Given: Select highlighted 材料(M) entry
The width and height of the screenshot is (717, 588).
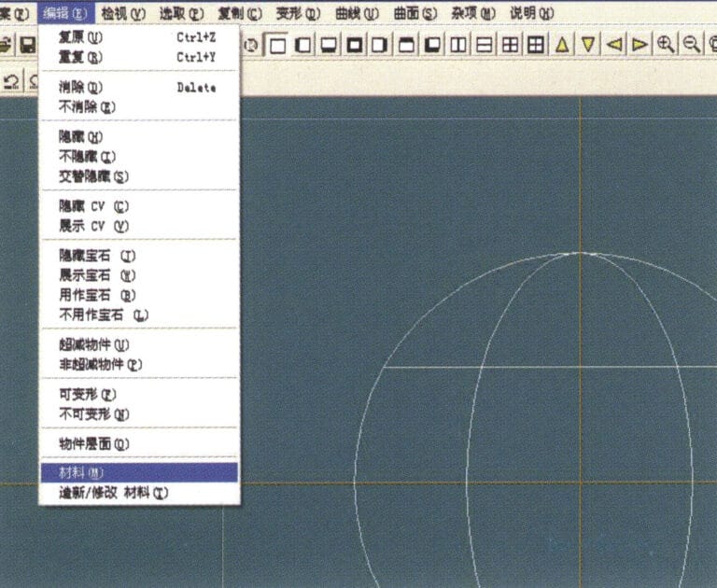Looking at the screenshot, I should (139, 473).
